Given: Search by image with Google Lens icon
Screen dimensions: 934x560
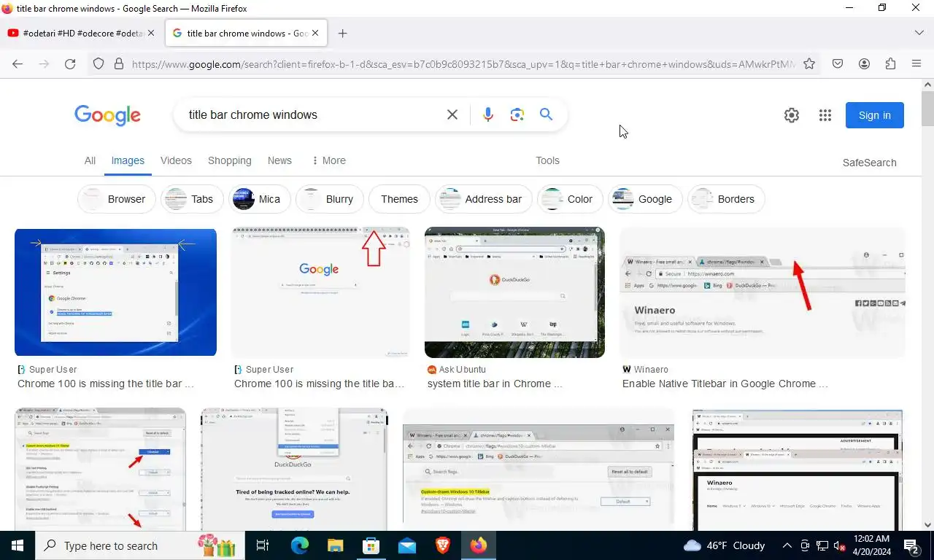Looking at the screenshot, I should point(517,114).
